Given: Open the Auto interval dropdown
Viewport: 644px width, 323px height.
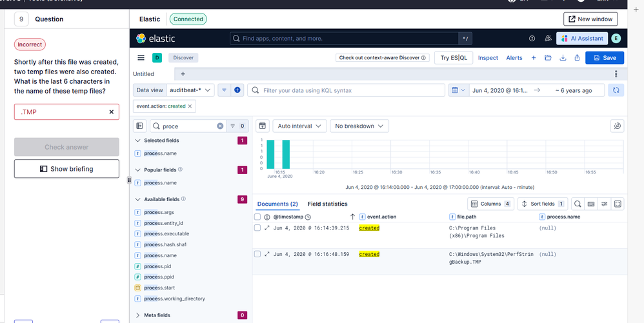Looking at the screenshot, I should tap(299, 126).
